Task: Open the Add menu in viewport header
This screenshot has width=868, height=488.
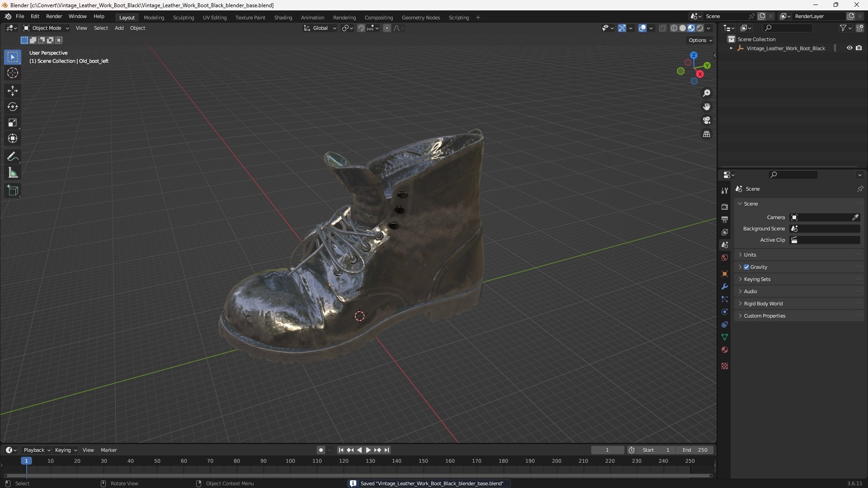Action: (119, 28)
